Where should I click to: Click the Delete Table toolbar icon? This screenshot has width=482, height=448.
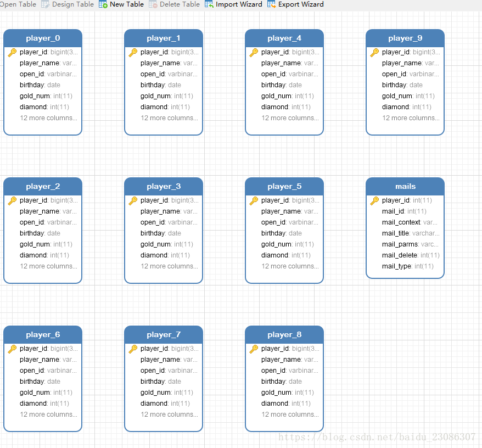coord(153,4)
